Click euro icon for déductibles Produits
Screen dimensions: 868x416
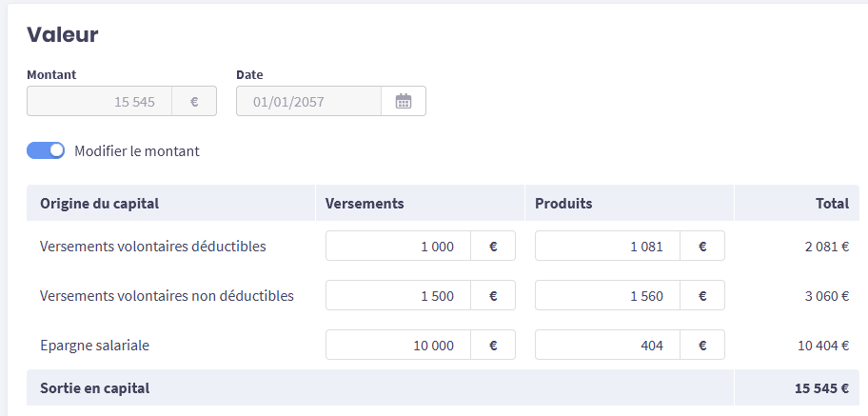pyautogui.click(x=702, y=246)
